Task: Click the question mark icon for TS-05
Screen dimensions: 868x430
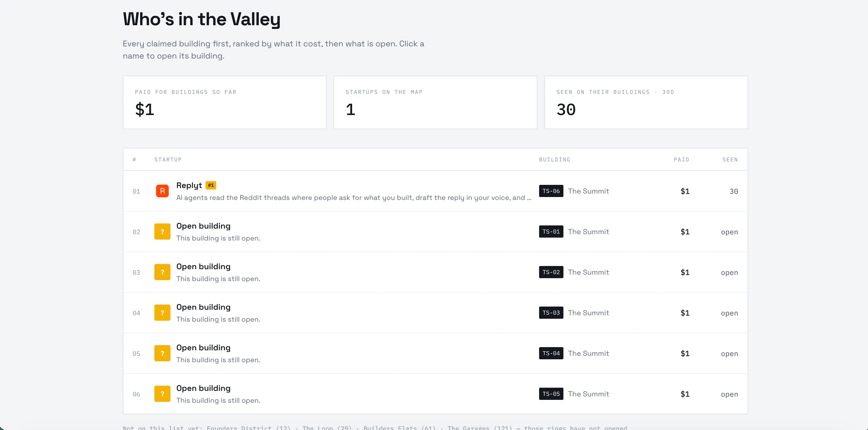Action: tap(162, 394)
